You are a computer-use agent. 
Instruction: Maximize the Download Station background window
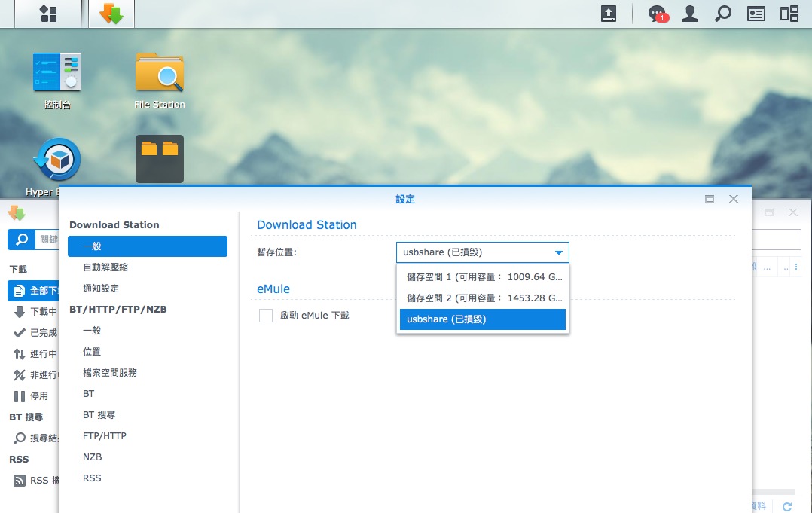[769, 212]
